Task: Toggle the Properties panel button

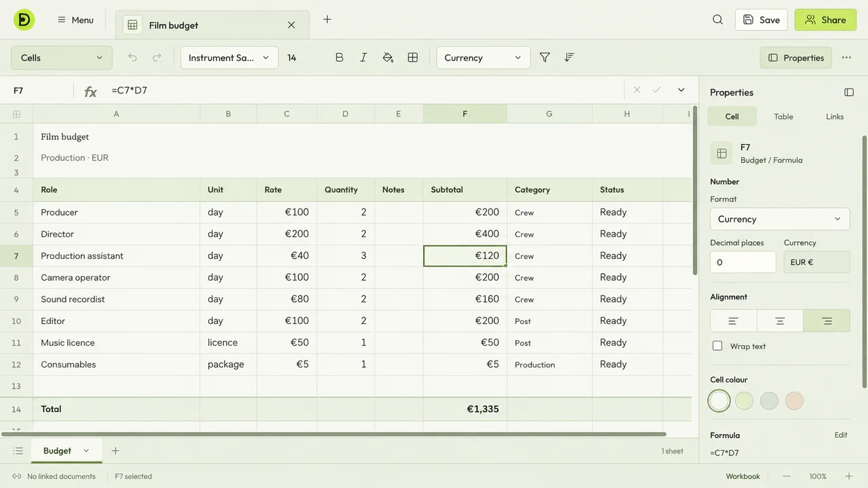Action: pos(796,58)
